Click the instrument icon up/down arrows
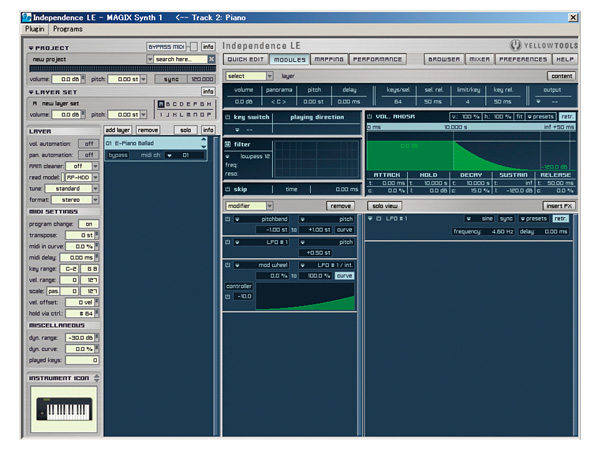 (x=96, y=378)
